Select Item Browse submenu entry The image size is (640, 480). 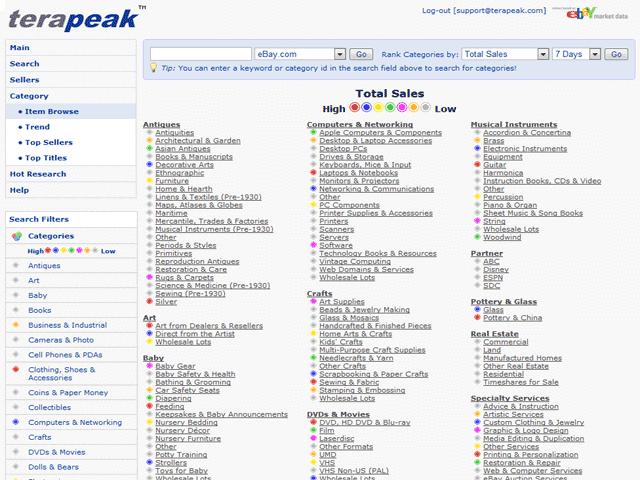point(71,111)
